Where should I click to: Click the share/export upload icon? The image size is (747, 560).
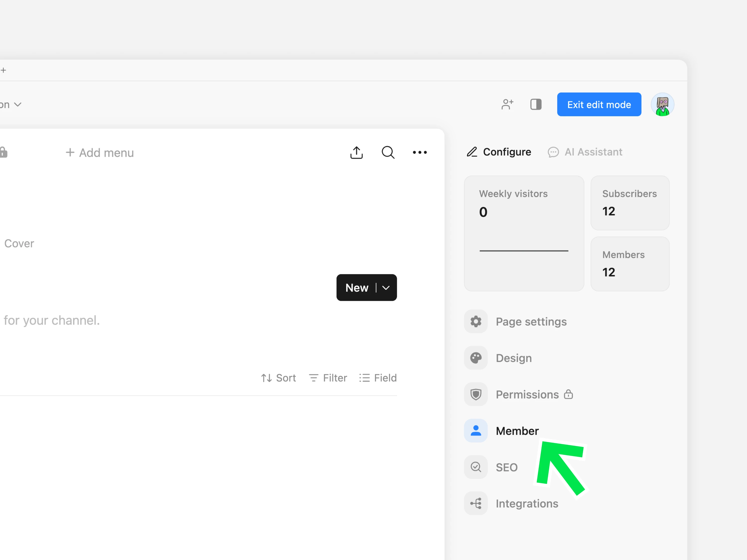356,153
